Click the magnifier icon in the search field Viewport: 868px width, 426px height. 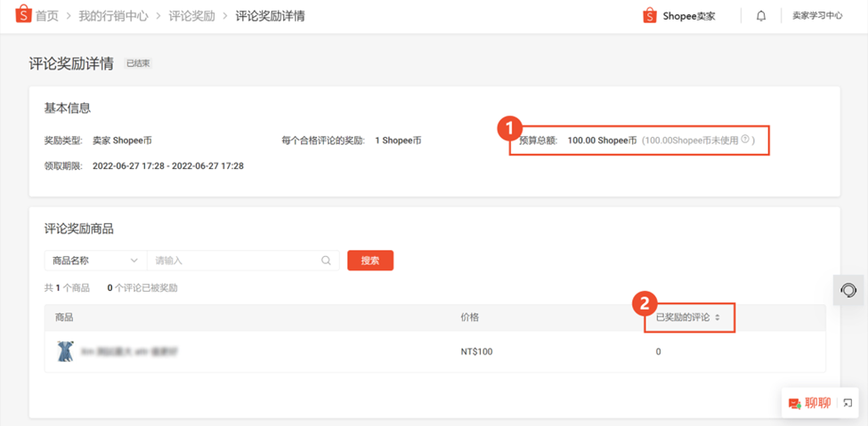coord(327,261)
